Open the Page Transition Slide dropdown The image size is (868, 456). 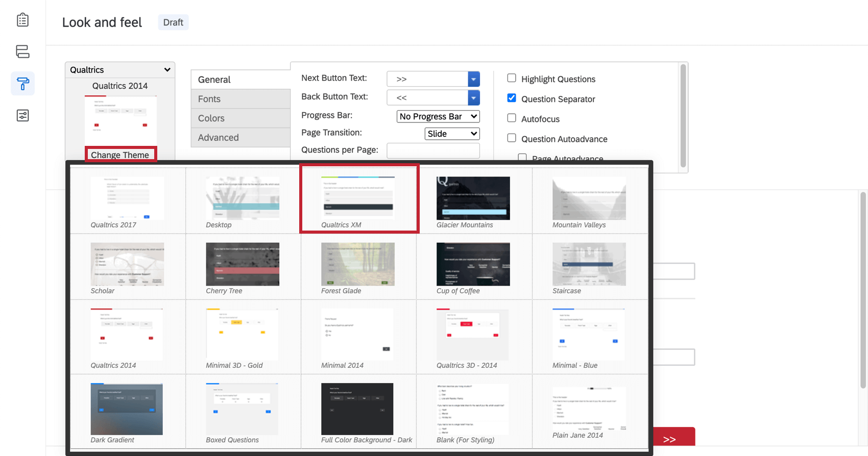(x=452, y=134)
